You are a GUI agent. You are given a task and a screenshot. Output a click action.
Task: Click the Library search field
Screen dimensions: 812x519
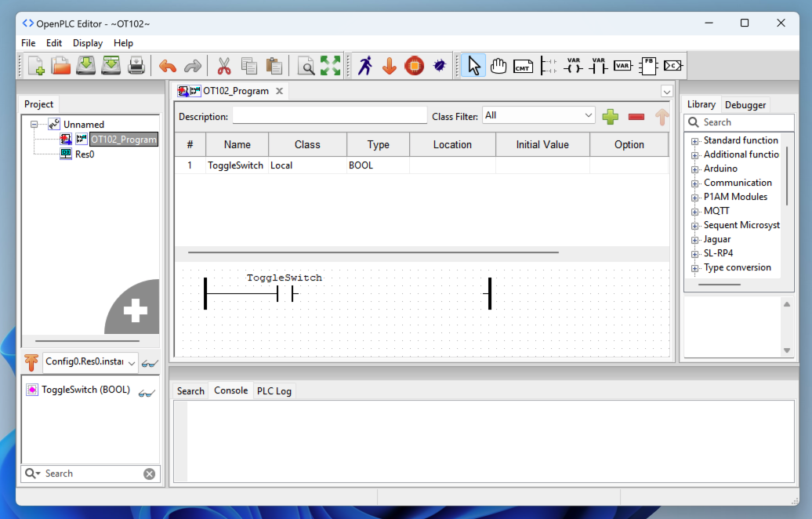click(739, 123)
